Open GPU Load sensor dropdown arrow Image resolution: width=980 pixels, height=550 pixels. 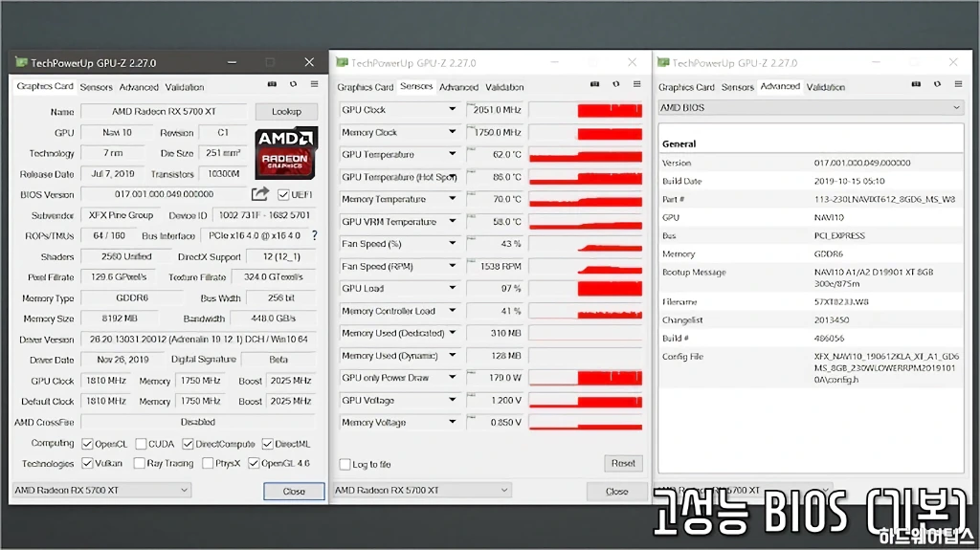(x=452, y=288)
